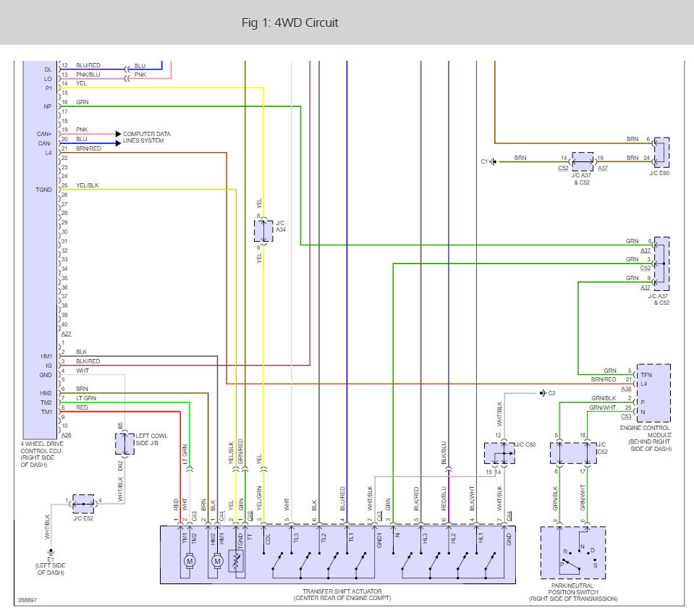Screen dimensions: 694x616
Task: Click the "GRN/WHT" label at ECM pin 25
Action: click(x=602, y=408)
